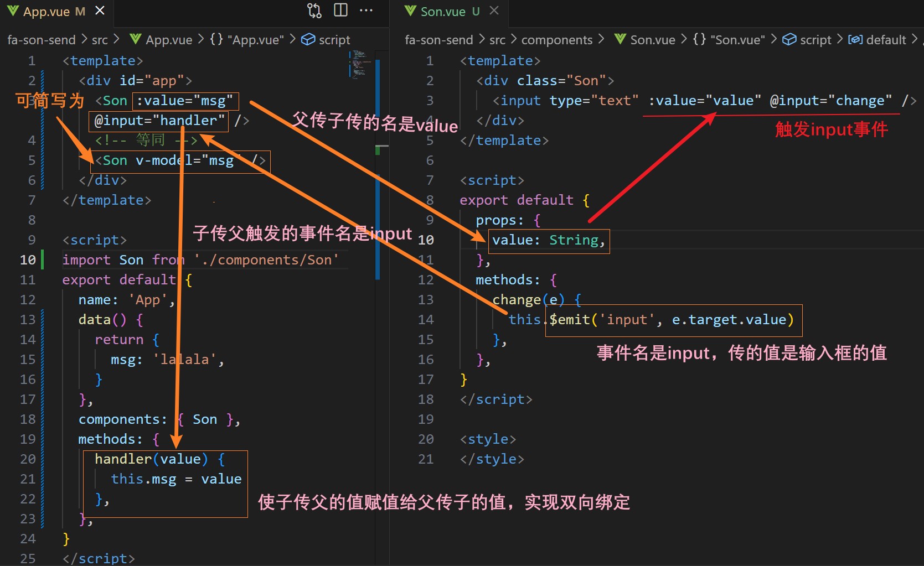Open the More Actions ellipsis menu
The height and width of the screenshot is (566, 924).
click(x=366, y=11)
